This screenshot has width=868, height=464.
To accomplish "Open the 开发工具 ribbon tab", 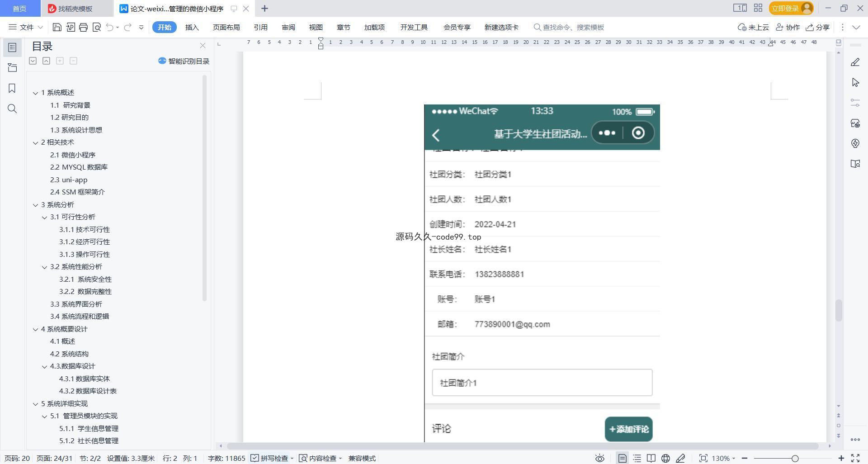I will pyautogui.click(x=414, y=27).
